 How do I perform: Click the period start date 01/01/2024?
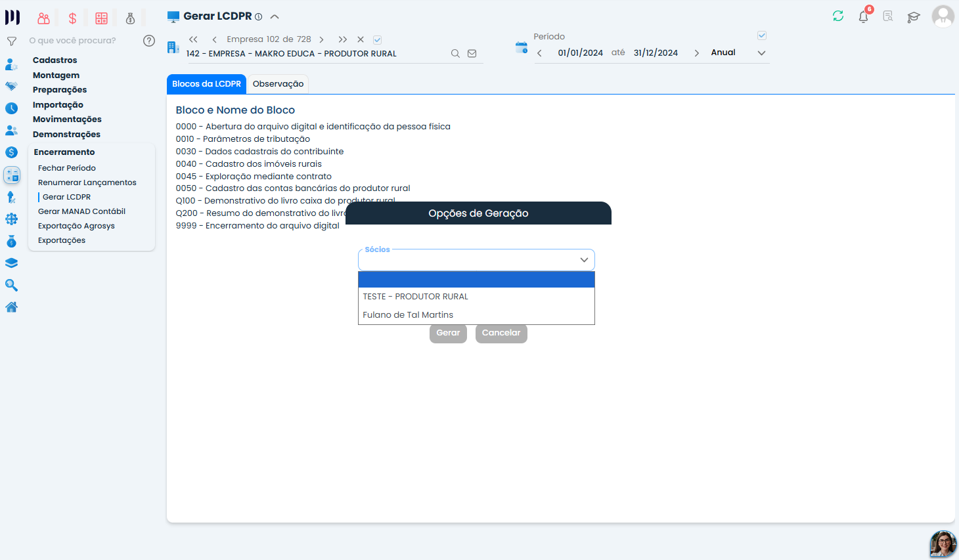(x=581, y=53)
